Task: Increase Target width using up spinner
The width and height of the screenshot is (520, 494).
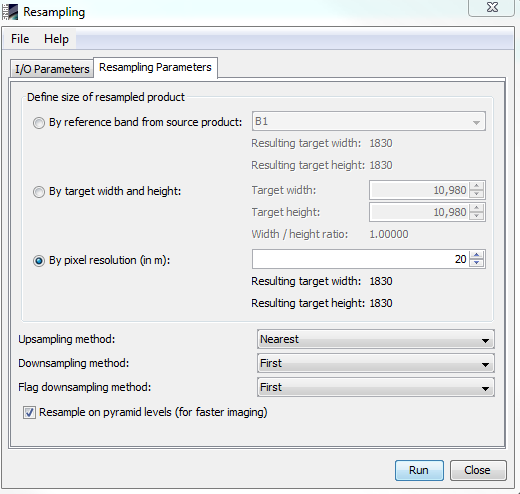Action: [x=477, y=186]
